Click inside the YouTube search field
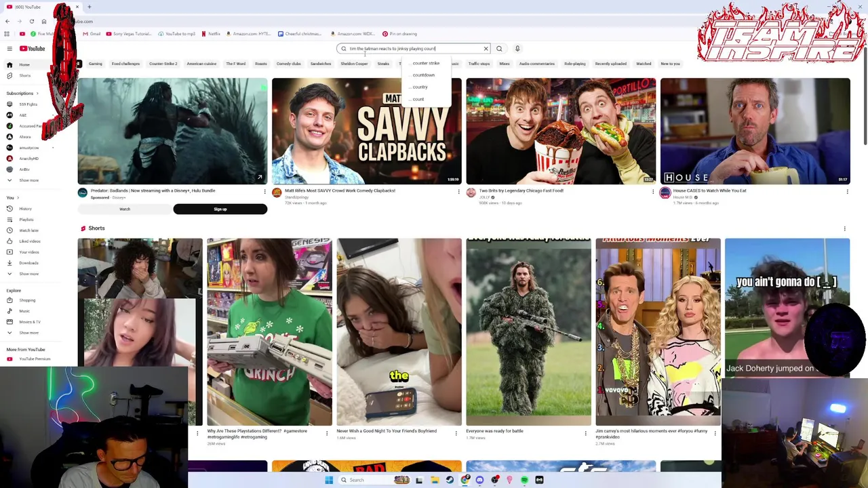 point(414,49)
